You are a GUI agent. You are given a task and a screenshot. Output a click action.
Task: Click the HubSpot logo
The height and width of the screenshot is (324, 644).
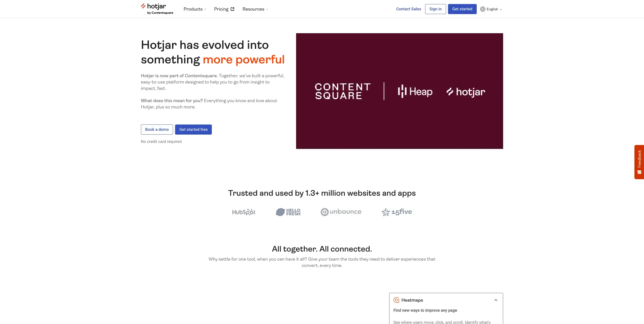(x=244, y=212)
